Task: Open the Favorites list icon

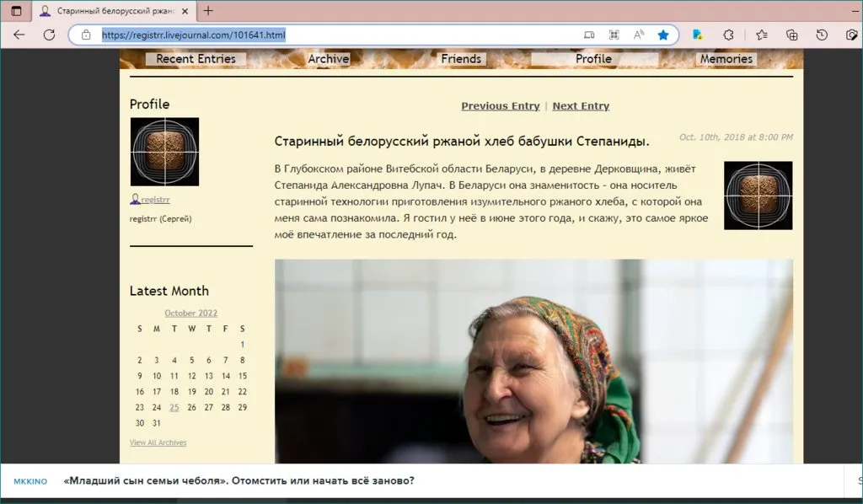Action: coord(761,35)
